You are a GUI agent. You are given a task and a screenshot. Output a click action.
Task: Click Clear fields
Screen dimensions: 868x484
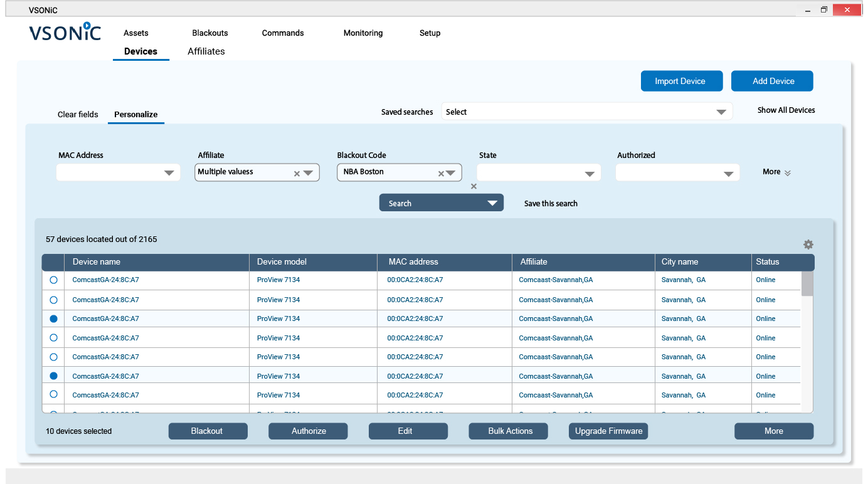pyautogui.click(x=78, y=114)
